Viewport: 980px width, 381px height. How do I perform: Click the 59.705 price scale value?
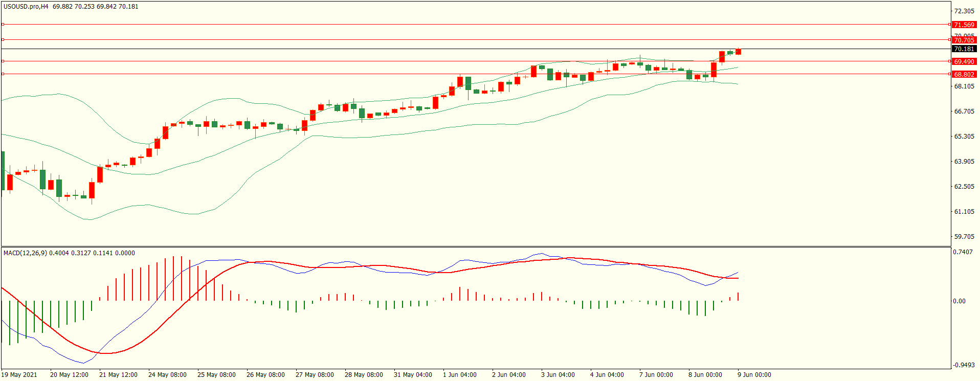(964, 237)
